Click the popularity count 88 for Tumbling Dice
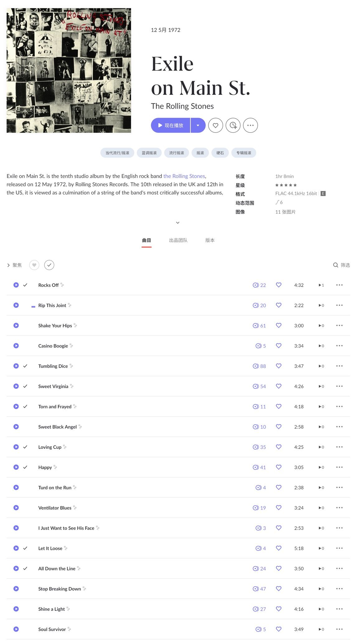Screen dimensions: 356x644 259,366
